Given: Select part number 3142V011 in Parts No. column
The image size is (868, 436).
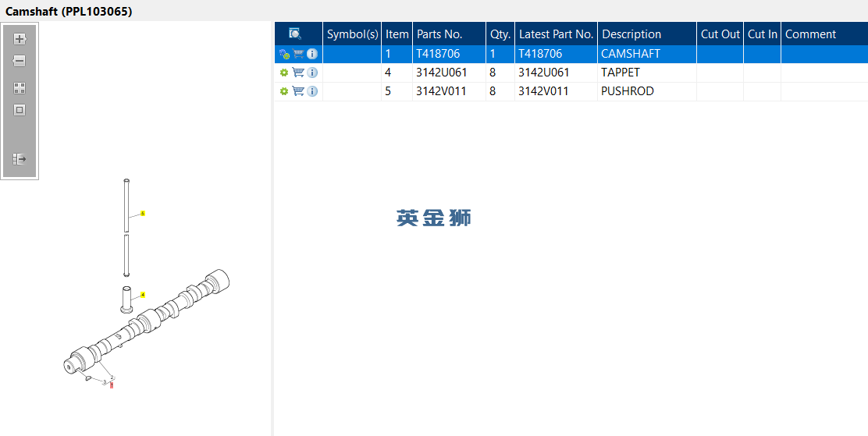Looking at the screenshot, I should click(x=441, y=91).
